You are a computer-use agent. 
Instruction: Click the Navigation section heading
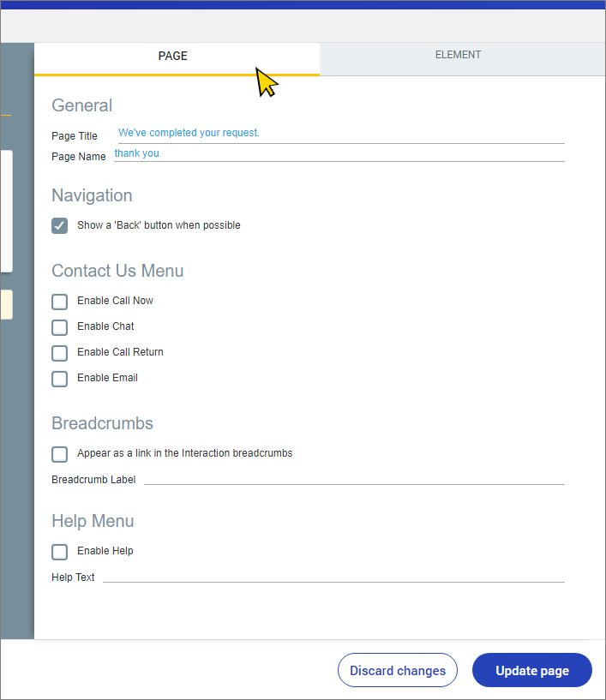click(x=92, y=195)
